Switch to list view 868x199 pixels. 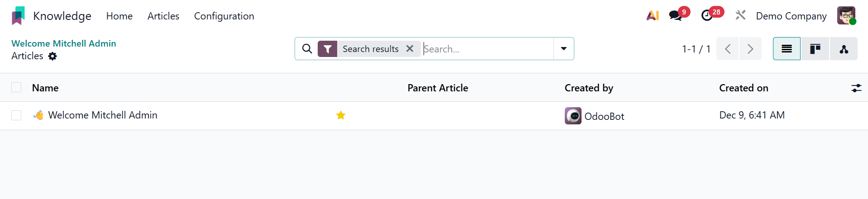point(787,49)
